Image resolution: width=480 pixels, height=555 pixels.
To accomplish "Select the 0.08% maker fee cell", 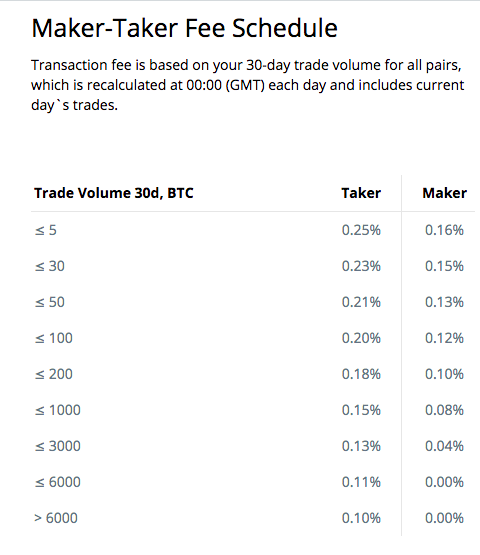I will (x=444, y=410).
